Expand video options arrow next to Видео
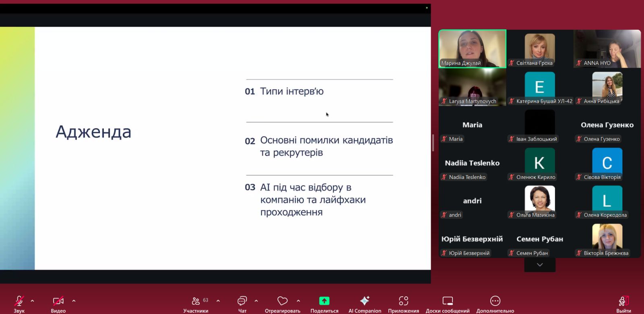Image resolution: width=644 pixels, height=314 pixels. click(x=74, y=301)
